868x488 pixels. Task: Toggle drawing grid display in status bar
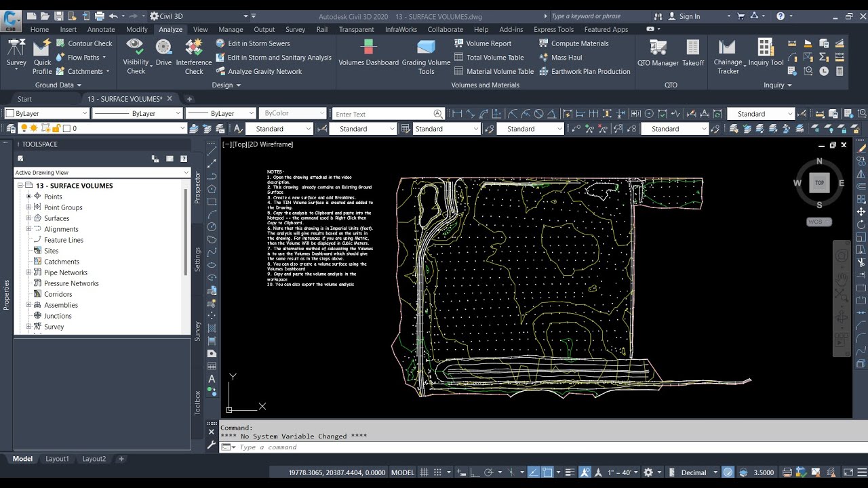pyautogui.click(x=424, y=472)
